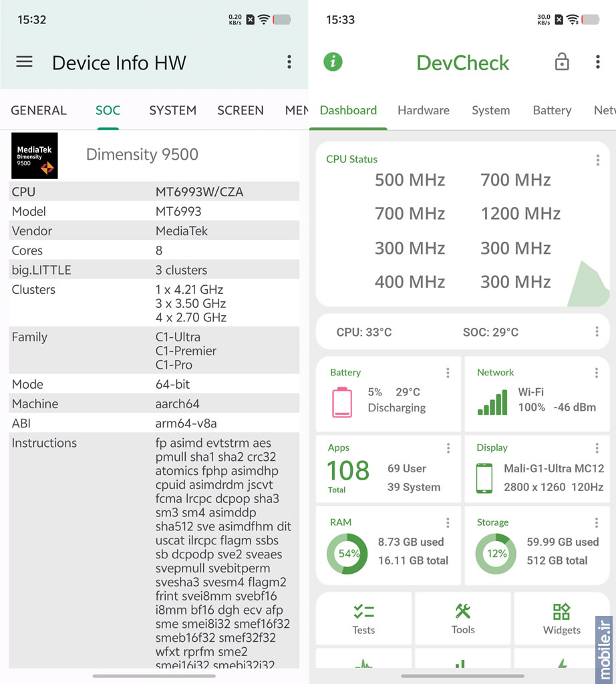616x684 pixels.
Task: Open the Tests tile with checklist icon
Action: (x=363, y=619)
